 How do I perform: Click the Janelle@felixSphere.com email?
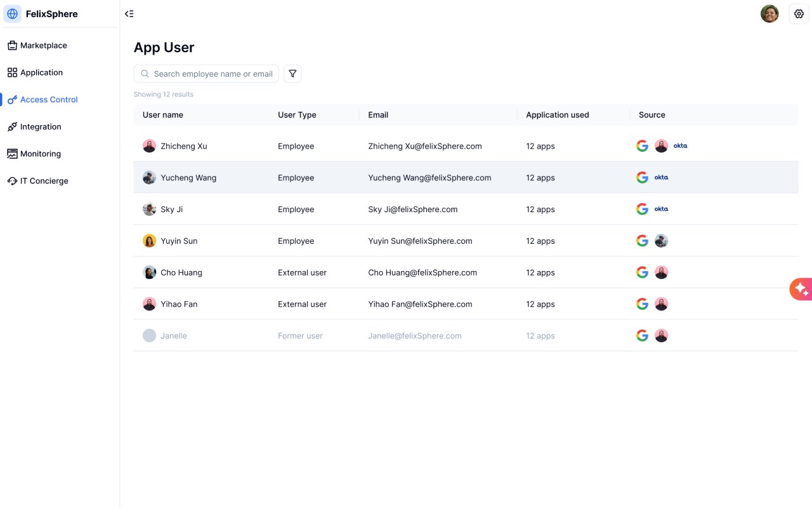point(415,336)
